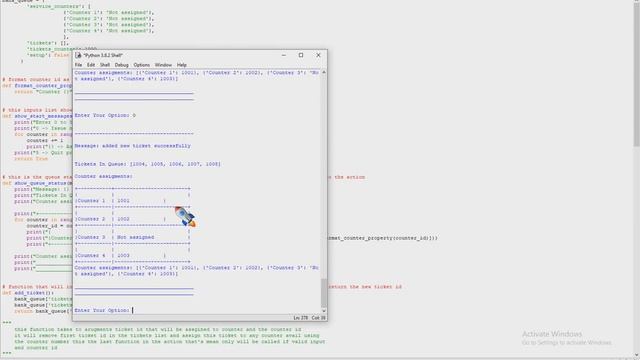Click the Ln line number in status bar
Screen dimensions: 640x360
tap(300, 318)
